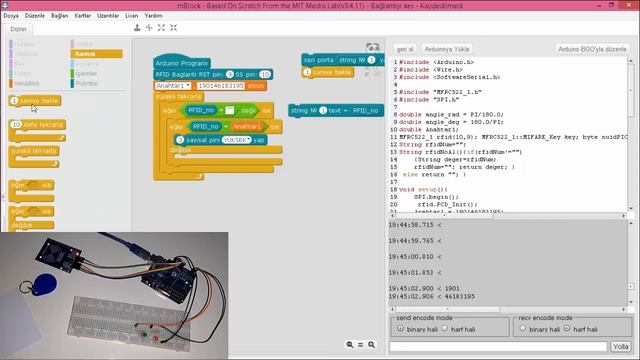640x360 pixels.
Task: Click the code editor vertical scrollbar
Action: [x=631, y=135]
